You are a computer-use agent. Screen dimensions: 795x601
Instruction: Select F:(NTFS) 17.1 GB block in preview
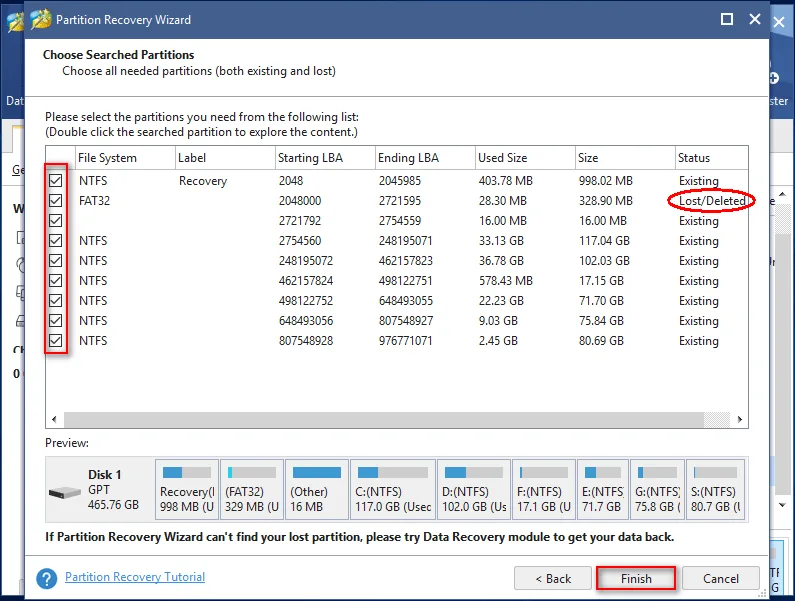(544, 489)
